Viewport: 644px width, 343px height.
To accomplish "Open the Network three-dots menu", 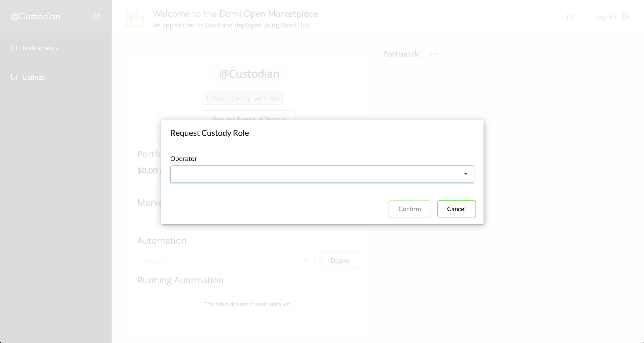I will [434, 54].
